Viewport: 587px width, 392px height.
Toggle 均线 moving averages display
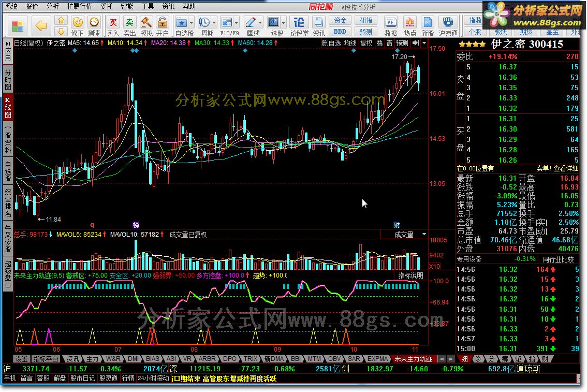click(x=350, y=43)
